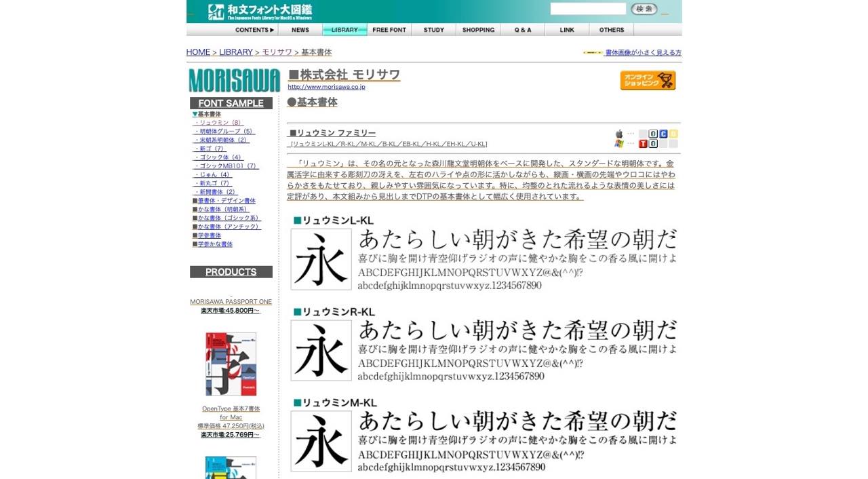
Task: Open the CONTENTS menu
Action: pos(254,30)
